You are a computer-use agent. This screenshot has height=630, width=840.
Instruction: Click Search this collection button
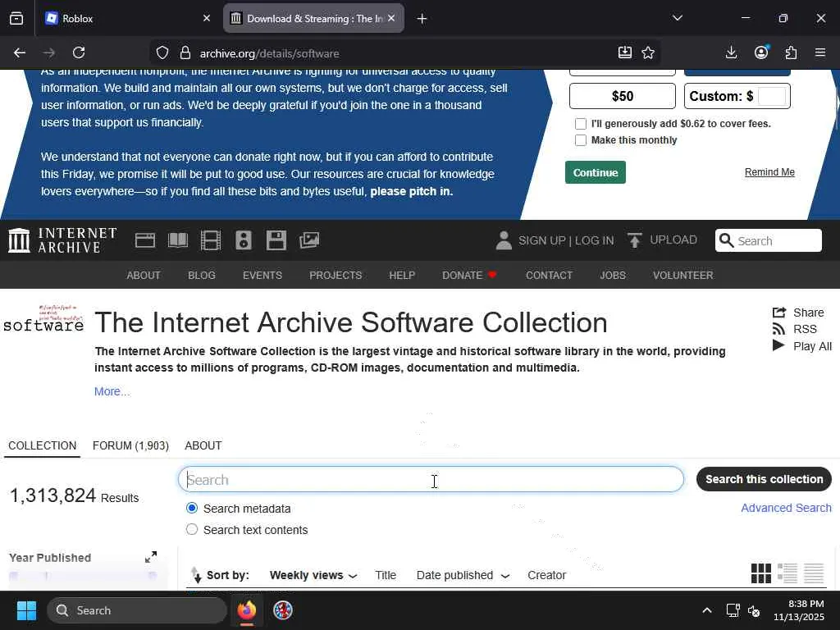tap(764, 479)
